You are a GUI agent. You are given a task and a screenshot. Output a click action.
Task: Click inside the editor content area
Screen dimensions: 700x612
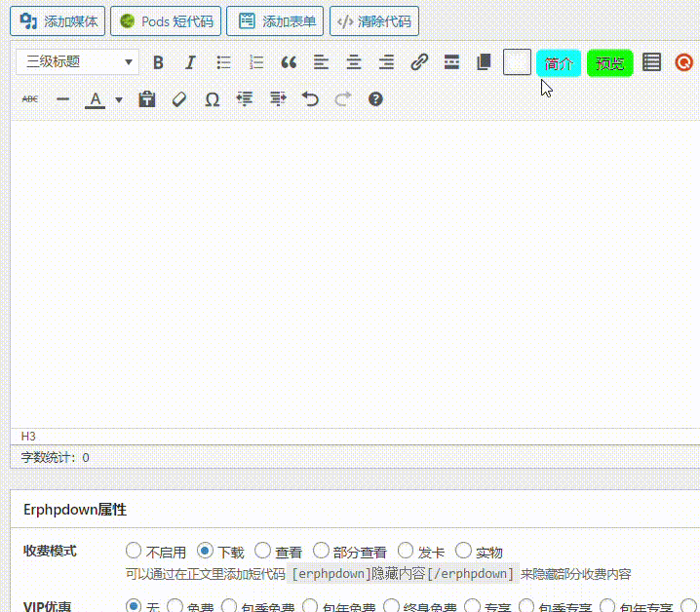point(355,275)
